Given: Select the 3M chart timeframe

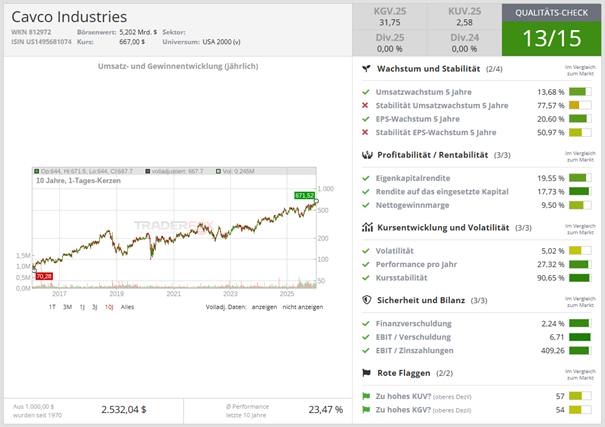Looking at the screenshot, I should pos(67,307).
